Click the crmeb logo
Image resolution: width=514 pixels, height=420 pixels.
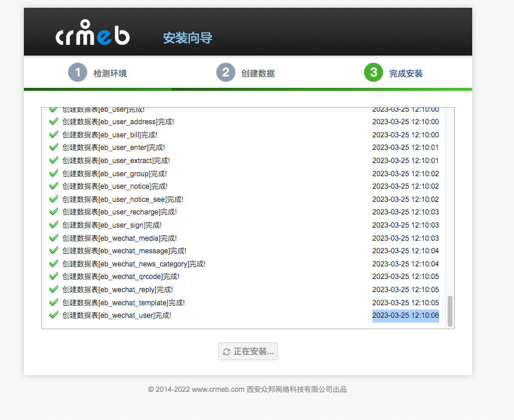tap(93, 32)
